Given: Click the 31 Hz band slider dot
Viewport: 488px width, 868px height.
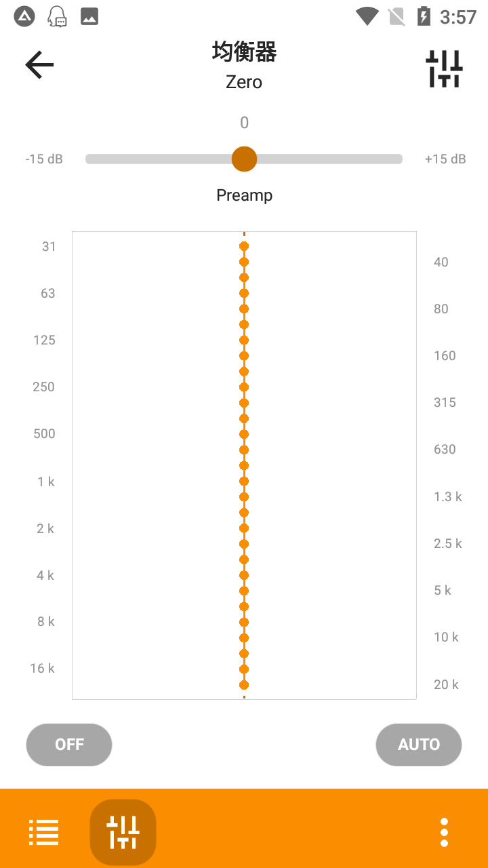Looking at the screenshot, I should click(244, 246).
